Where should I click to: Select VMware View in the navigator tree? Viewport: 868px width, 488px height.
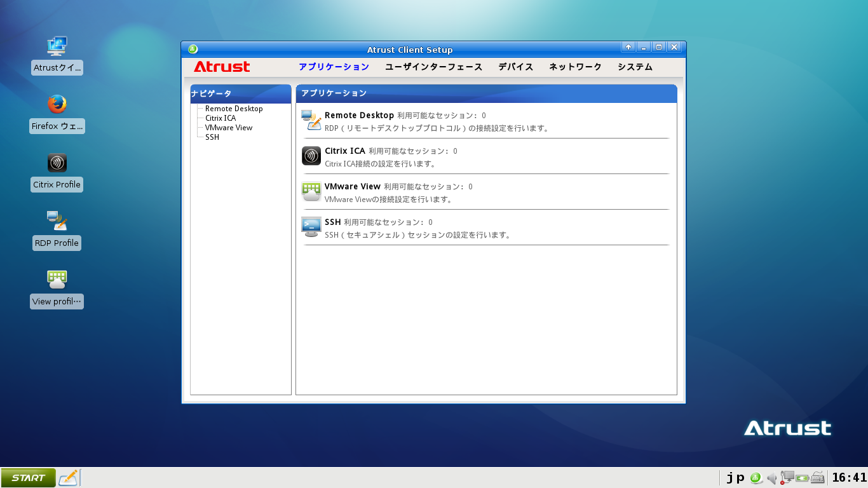[x=229, y=128]
